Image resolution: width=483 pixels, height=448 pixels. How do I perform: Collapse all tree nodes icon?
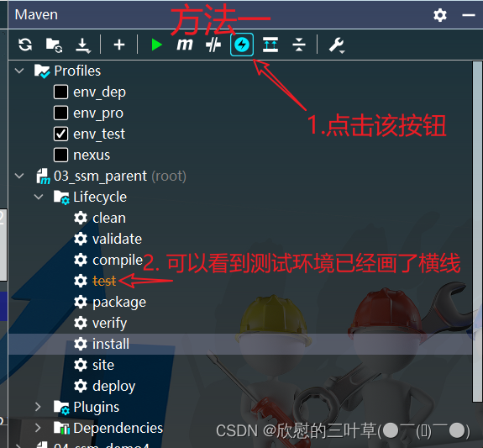[x=299, y=45]
